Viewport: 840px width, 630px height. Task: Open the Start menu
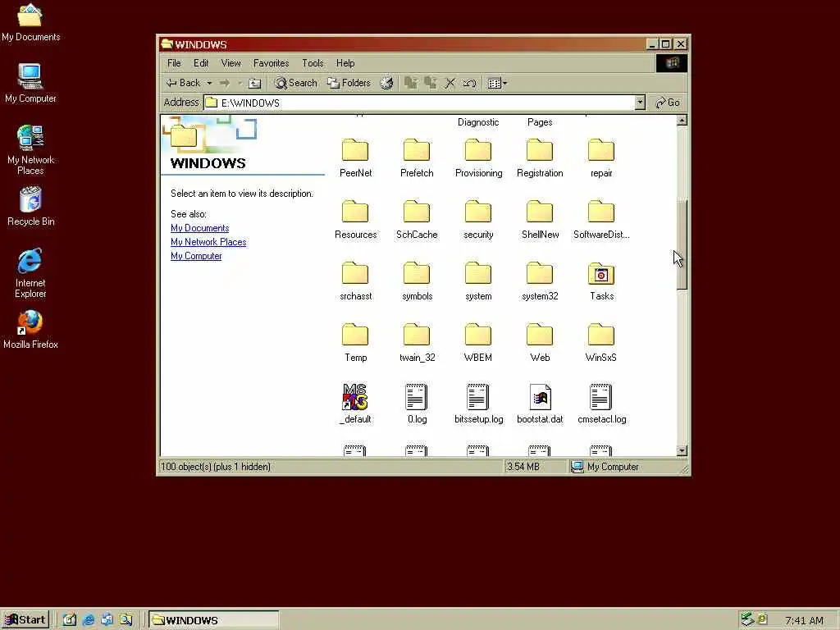25,620
